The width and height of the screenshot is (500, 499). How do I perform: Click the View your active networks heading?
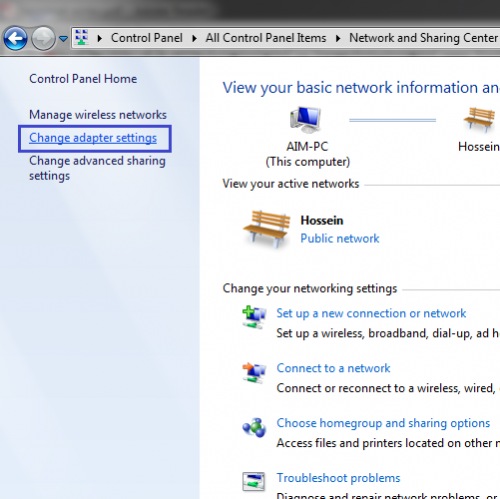pyautogui.click(x=291, y=184)
